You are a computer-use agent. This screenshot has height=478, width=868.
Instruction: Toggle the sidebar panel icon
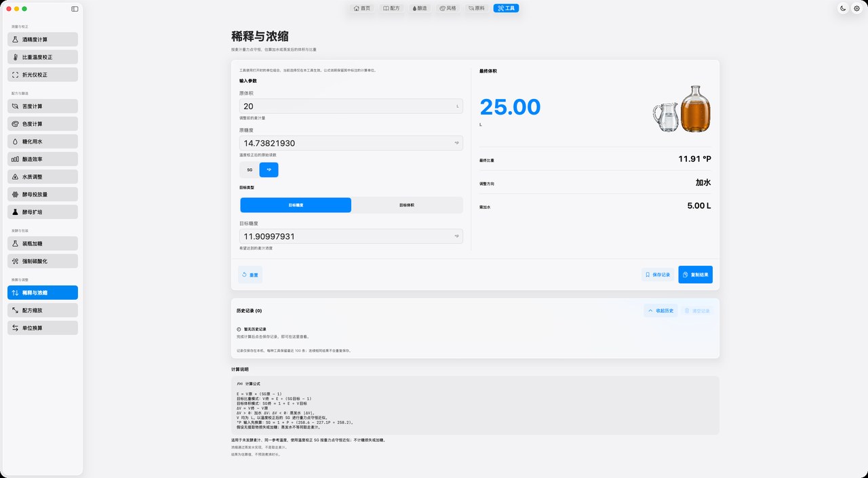(x=75, y=9)
